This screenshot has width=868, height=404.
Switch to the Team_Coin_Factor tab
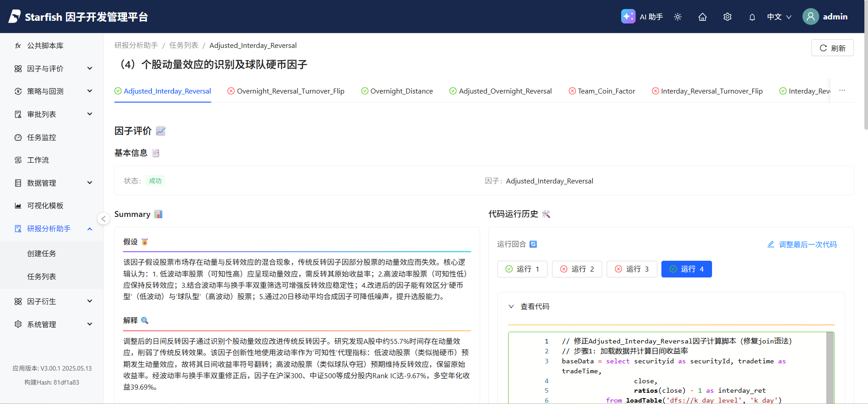click(602, 91)
